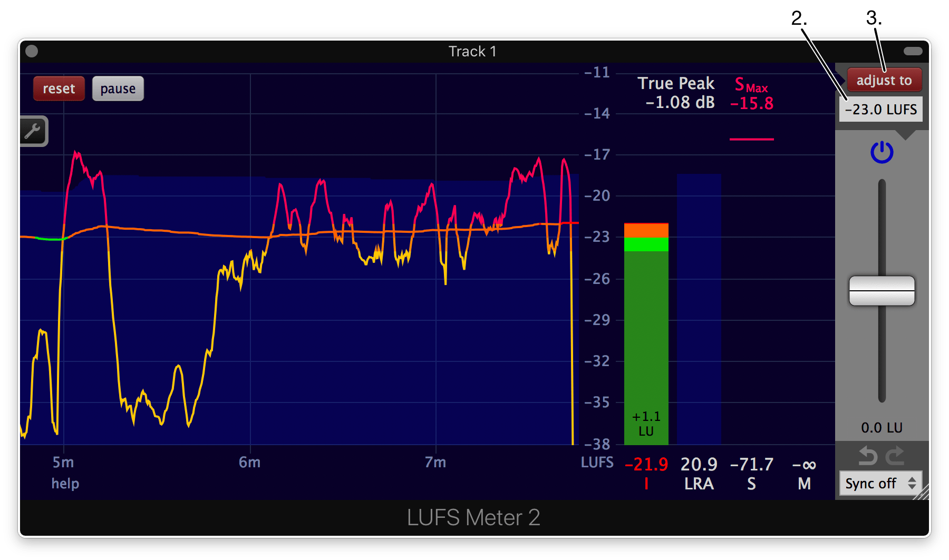
Task: Click the blue LRA range bar
Action: [699, 309]
